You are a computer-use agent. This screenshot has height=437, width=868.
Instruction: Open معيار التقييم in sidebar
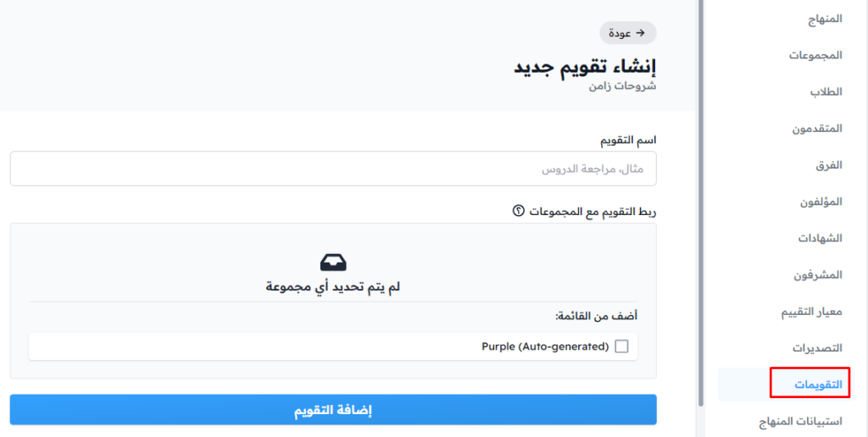pos(811,312)
